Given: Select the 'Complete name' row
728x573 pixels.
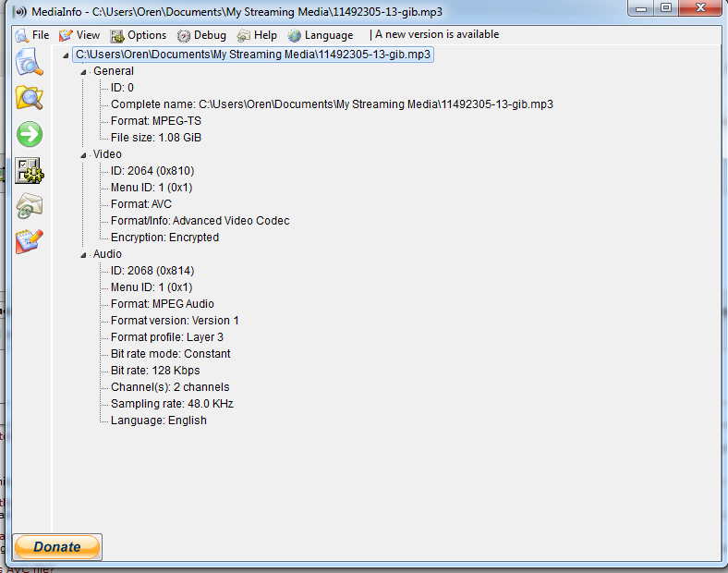Looking at the screenshot, I should coord(332,104).
